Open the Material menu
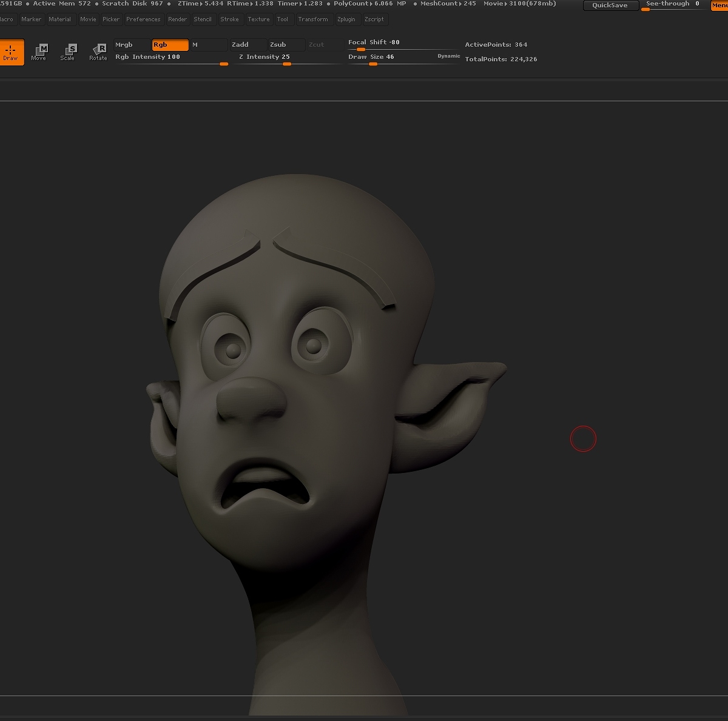The image size is (728, 721). [x=60, y=19]
